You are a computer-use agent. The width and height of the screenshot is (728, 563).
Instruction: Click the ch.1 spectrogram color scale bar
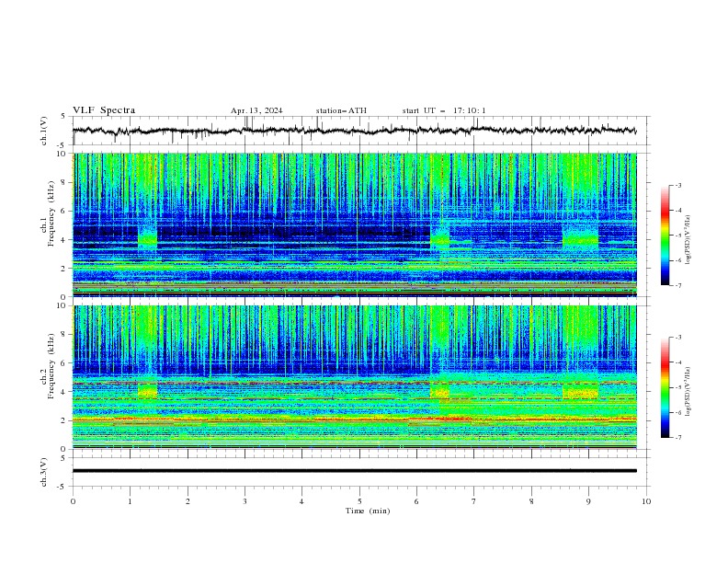[665, 236]
